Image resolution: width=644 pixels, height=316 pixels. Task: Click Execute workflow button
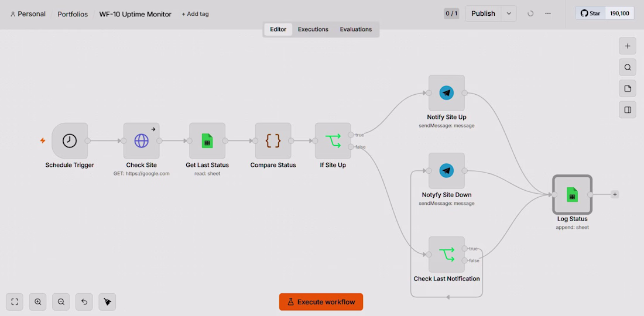pos(321,302)
